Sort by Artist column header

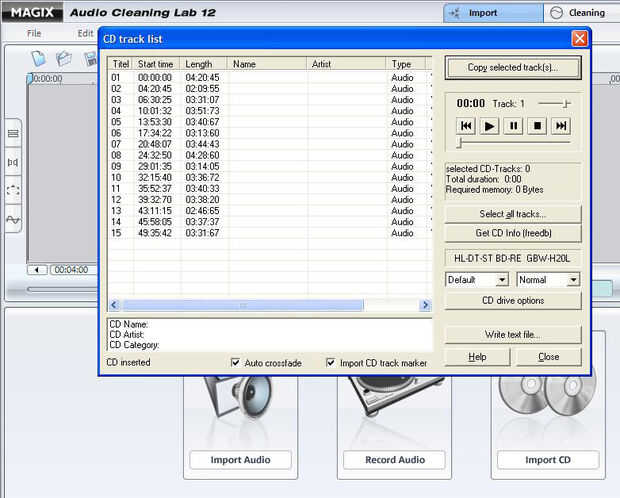[346, 64]
